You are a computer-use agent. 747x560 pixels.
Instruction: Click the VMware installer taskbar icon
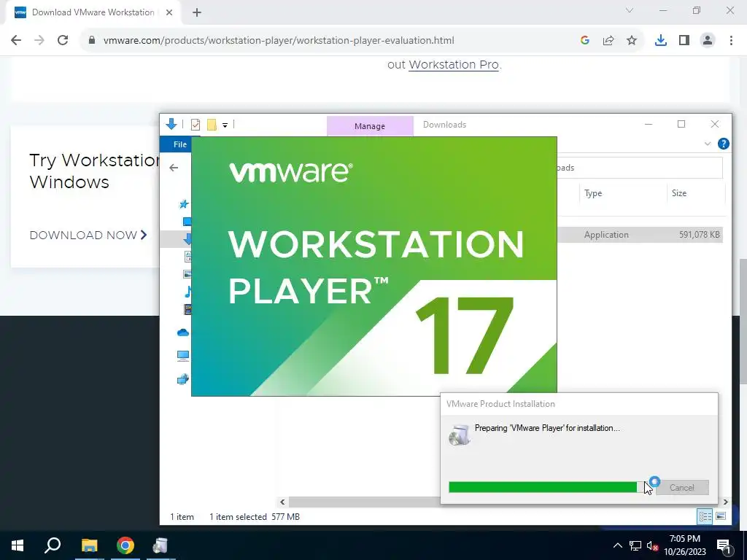(x=160, y=545)
